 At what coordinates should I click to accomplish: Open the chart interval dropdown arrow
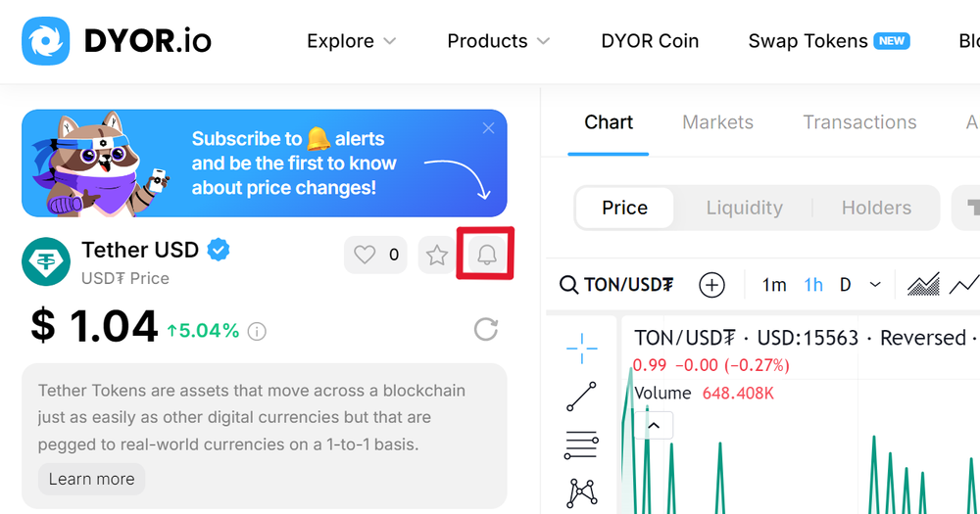coord(875,285)
